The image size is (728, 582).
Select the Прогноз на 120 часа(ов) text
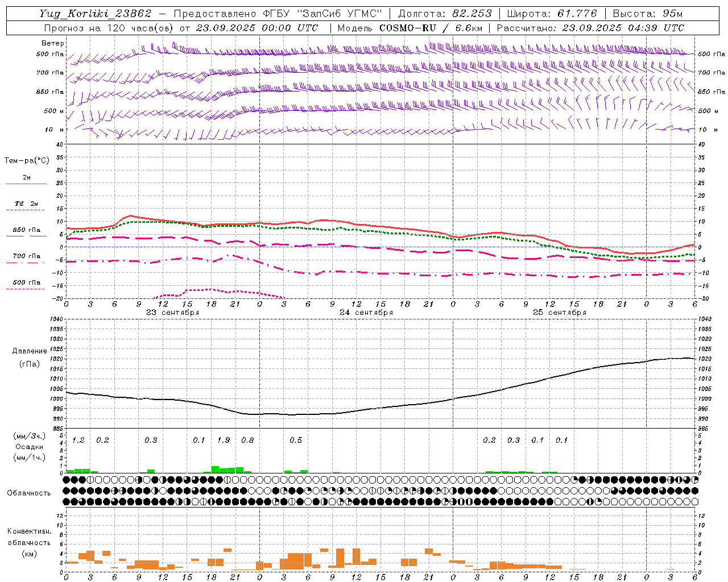[110, 28]
